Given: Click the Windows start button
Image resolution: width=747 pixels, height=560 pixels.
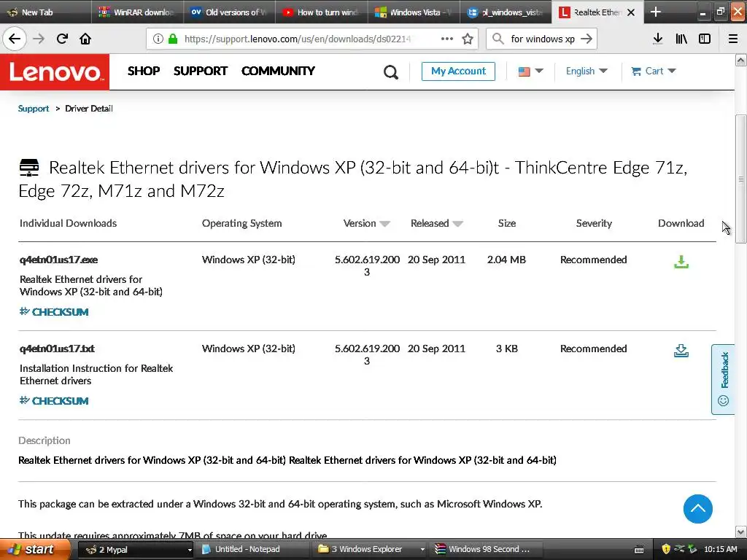Looking at the screenshot, I should point(35,550).
